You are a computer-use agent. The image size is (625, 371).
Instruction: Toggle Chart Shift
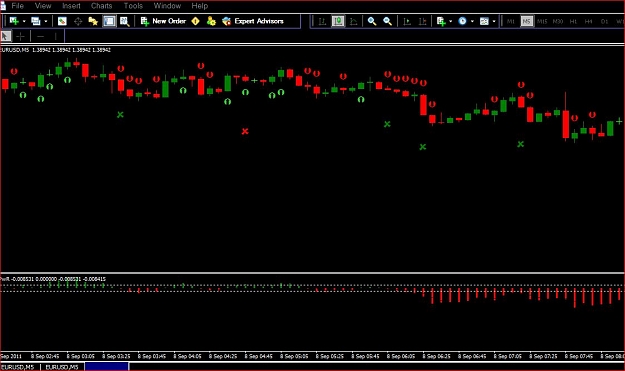point(423,21)
